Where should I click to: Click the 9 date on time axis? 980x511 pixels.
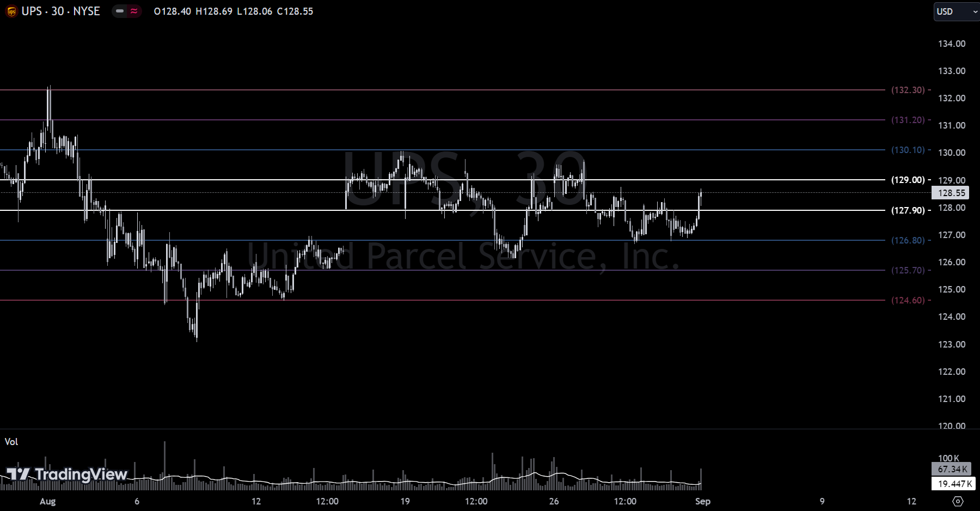point(822,501)
